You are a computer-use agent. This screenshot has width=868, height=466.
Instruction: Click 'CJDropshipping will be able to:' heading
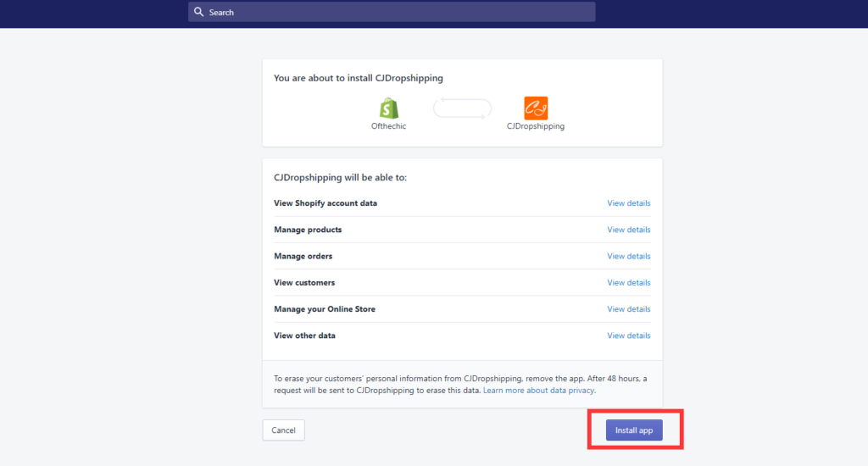[x=340, y=178]
